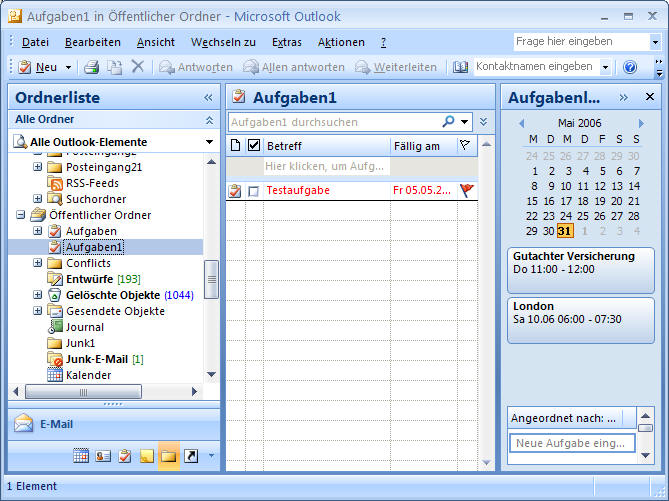Click the Neu new item icon

click(x=25, y=67)
